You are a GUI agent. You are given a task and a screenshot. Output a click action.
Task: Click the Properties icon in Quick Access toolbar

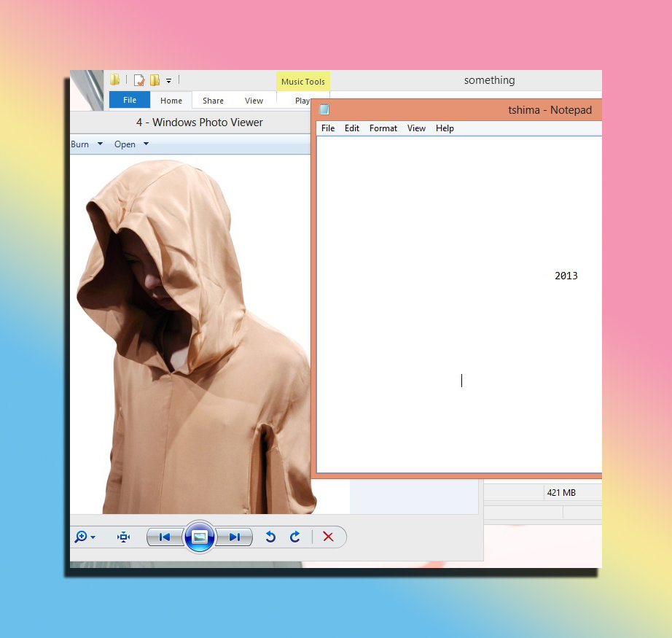138,80
